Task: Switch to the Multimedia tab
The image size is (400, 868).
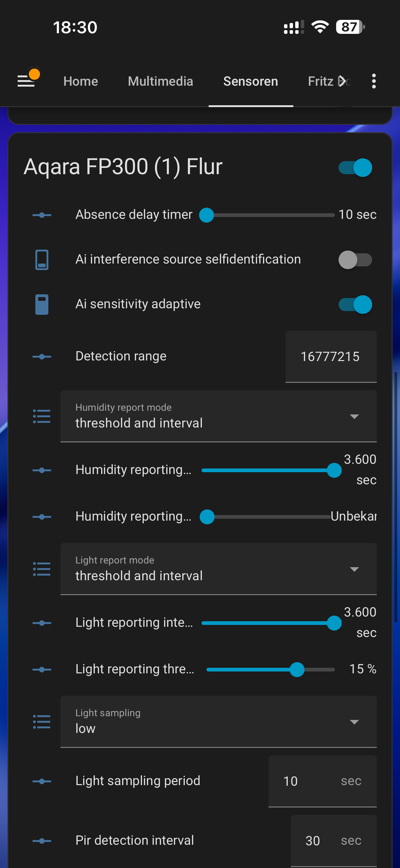Action: point(160,81)
